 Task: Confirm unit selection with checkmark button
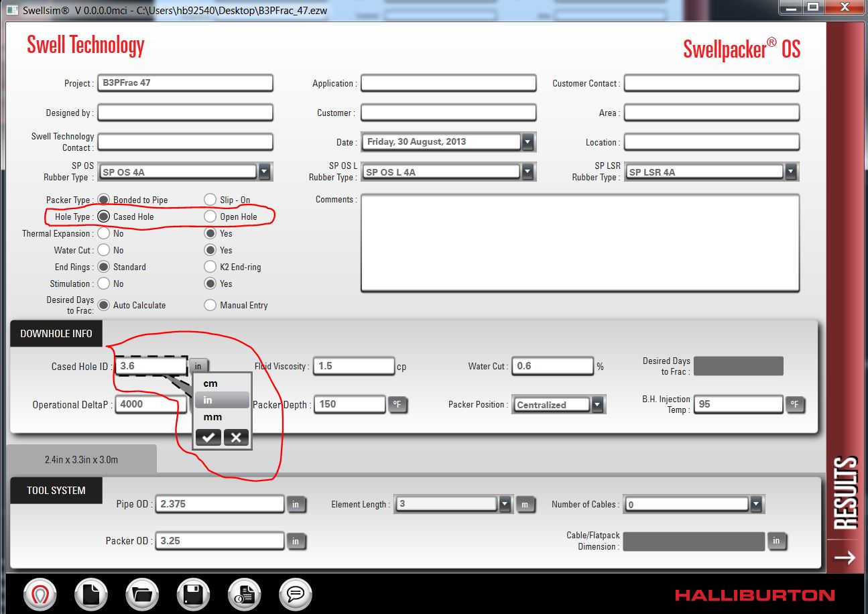(x=208, y=438)
